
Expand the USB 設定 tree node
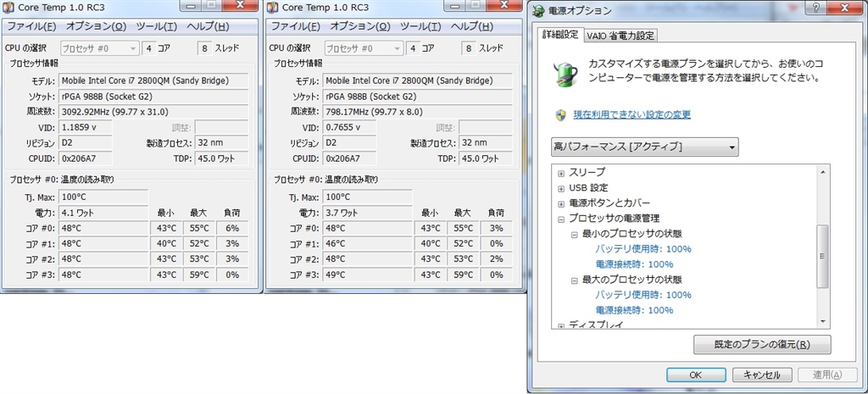[561, 188]
